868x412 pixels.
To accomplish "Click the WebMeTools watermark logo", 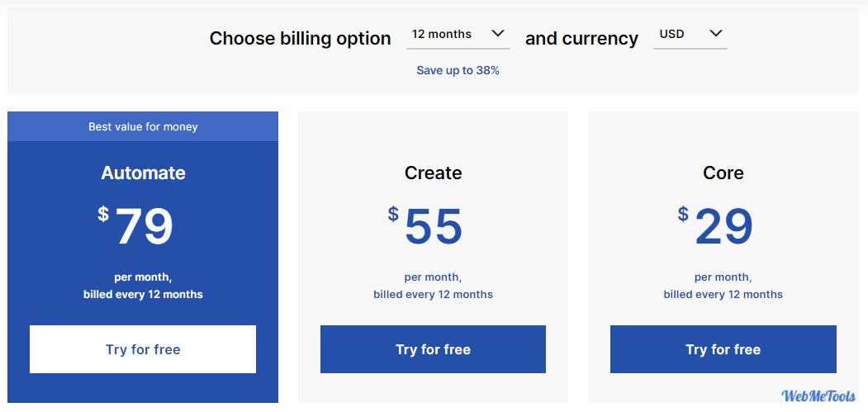I will click(x=818, y=395).
